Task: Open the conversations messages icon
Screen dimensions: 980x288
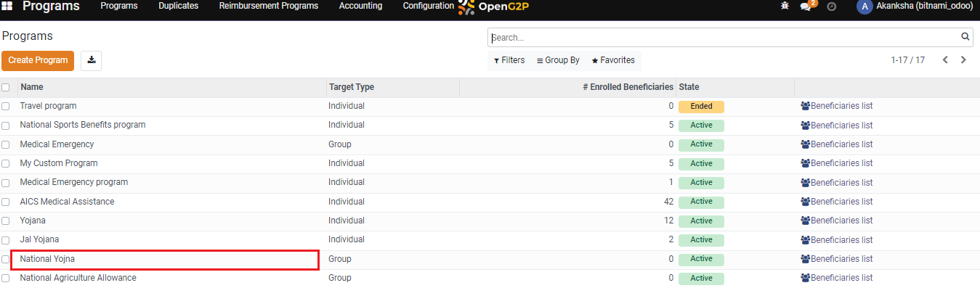Action: (x=806, y=6)
